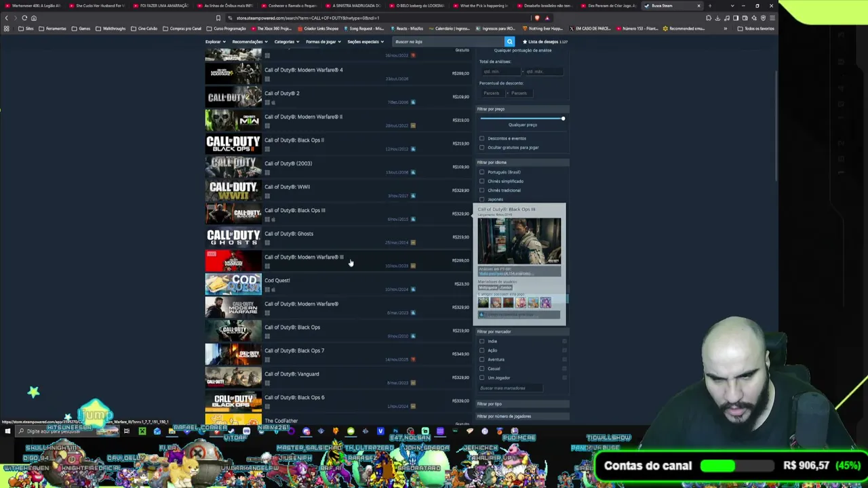Check the 'Um Jogador' tag filter

[x=482, y=378]
